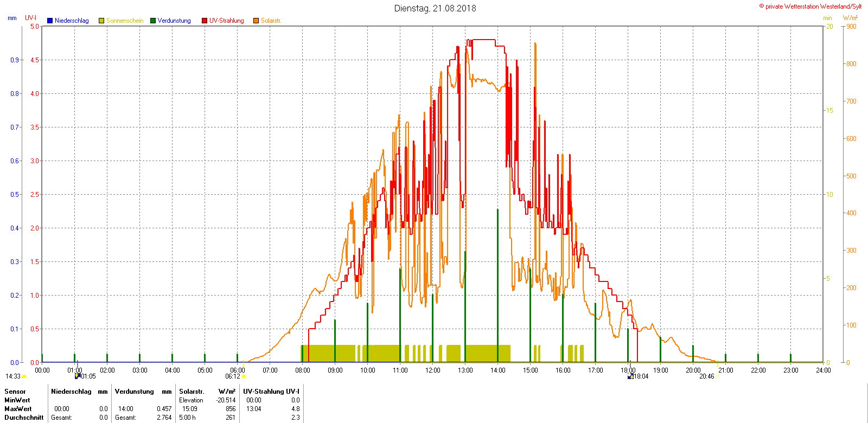Click the yellow 15 minutes axis value
Screen dimensions: 868x423
tap(829, 111)
